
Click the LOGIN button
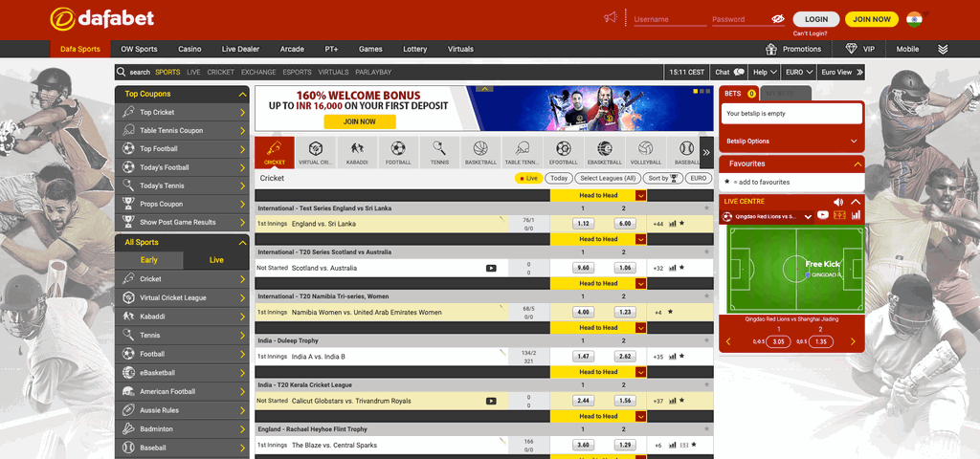816,19
